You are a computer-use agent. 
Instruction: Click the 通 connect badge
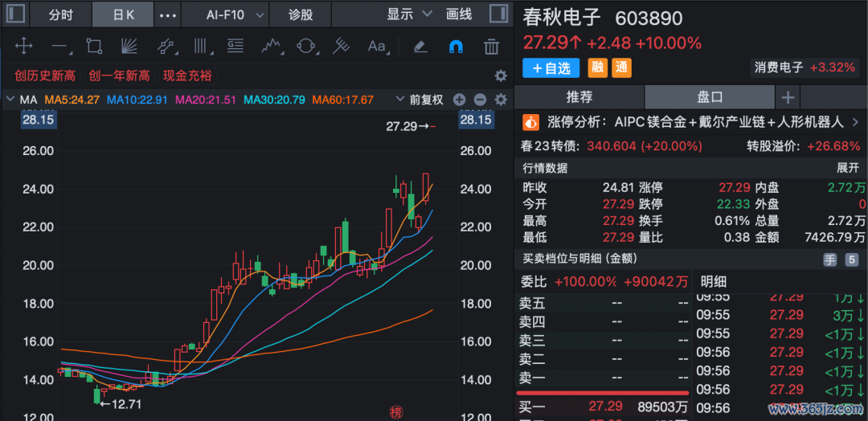[x=621, y=68]
